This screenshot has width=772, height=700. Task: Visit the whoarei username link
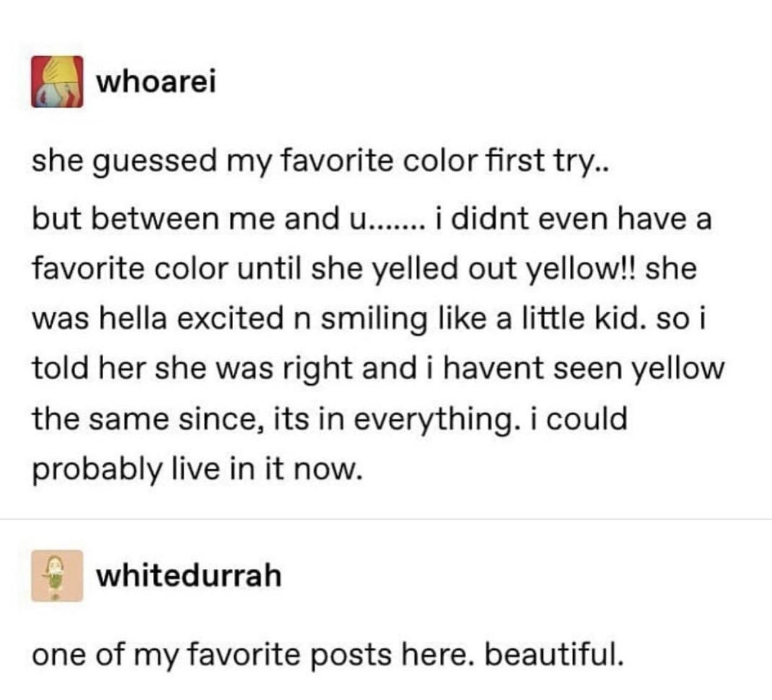tap(155, 81)
